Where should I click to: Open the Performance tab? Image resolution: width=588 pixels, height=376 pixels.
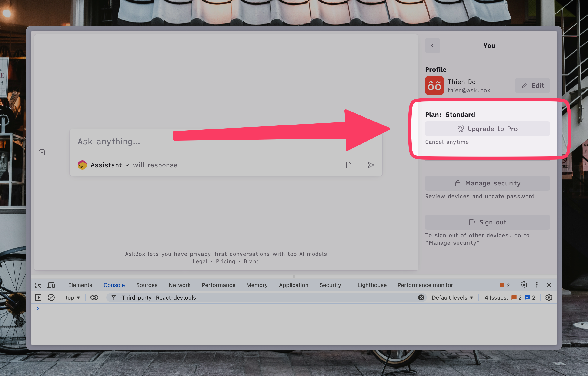coord(218,285)
